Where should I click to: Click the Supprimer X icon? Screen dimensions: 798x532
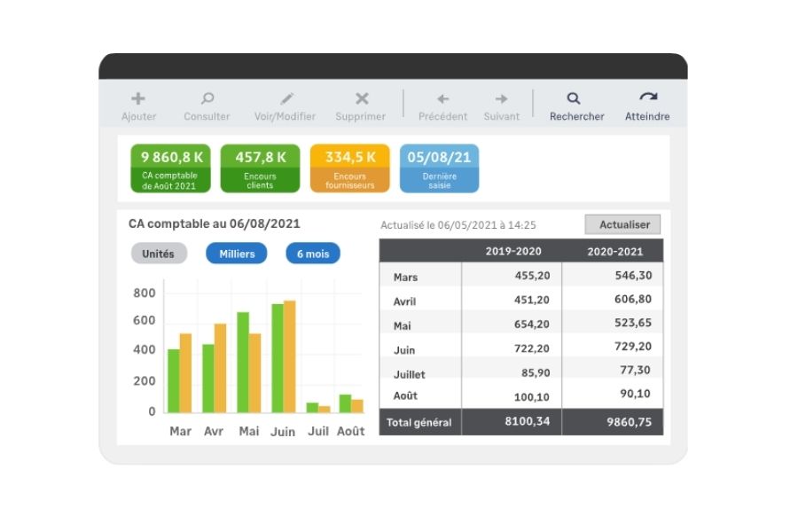(361, 99)
